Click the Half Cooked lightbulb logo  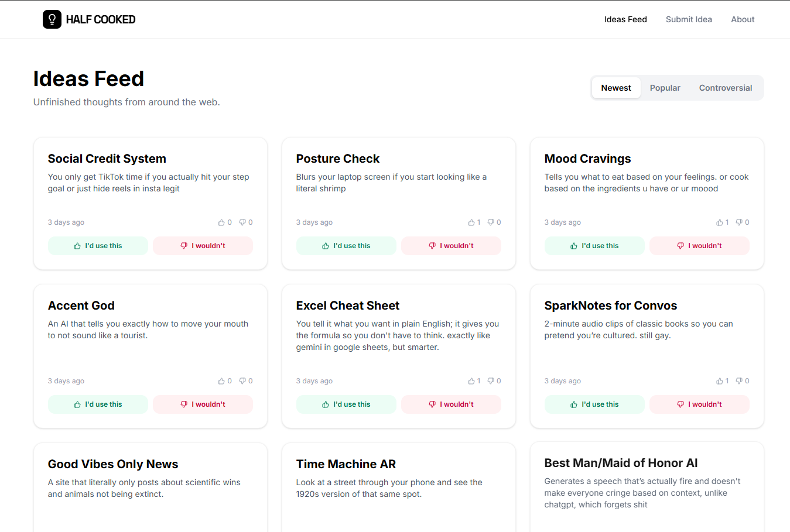pyautogui.click(x=52, y=19)
